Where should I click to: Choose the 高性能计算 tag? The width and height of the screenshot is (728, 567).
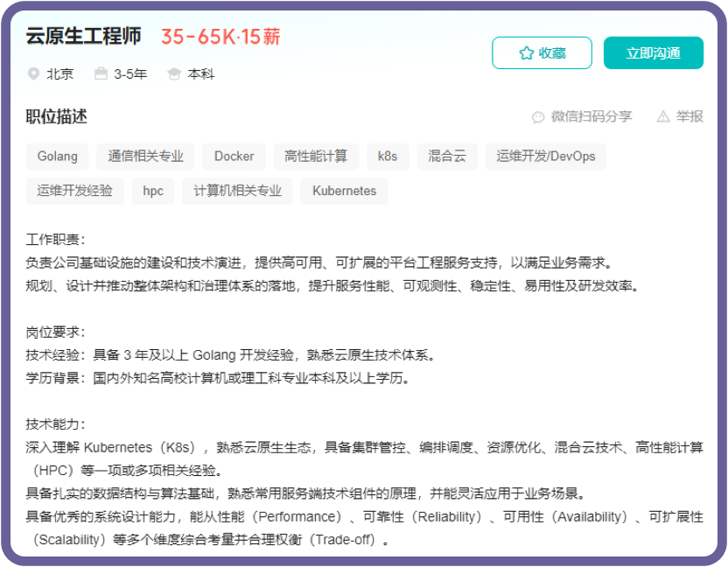pyautogui.click(x=316, y=157)
